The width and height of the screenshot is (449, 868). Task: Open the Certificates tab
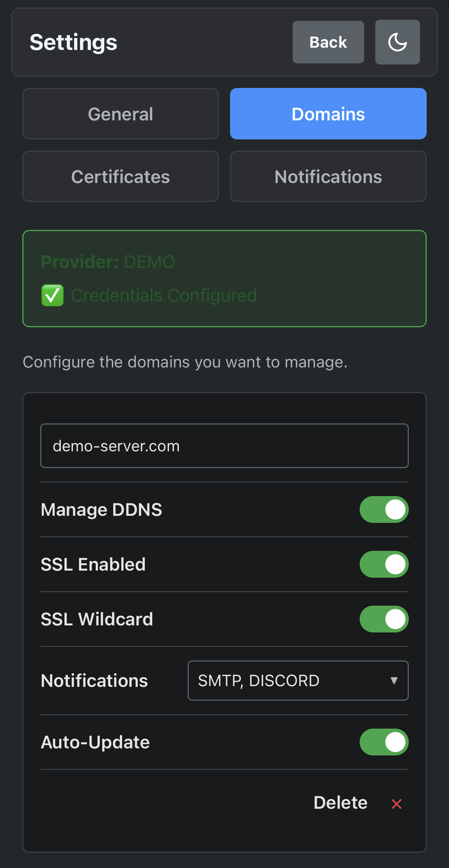pyautogui.click(x=121, y=176)
